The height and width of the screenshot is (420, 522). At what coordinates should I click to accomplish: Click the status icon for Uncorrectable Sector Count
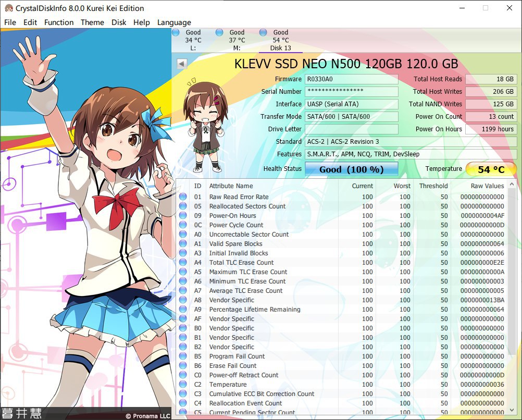click(x=183, y=234)
